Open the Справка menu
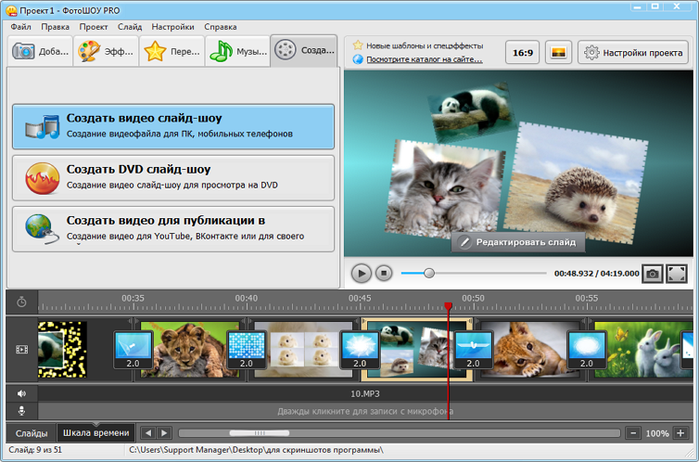 click(x=220, y=26)
